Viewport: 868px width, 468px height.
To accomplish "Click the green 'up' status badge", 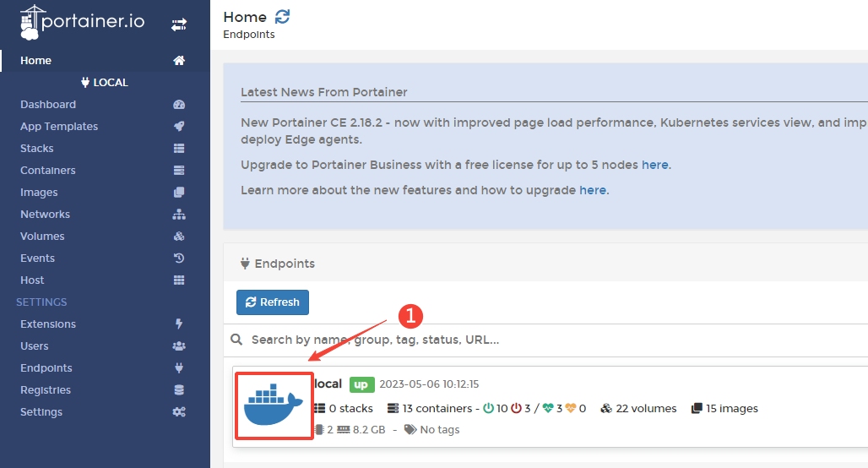I will pyautogui.click(x=361, y=384).
